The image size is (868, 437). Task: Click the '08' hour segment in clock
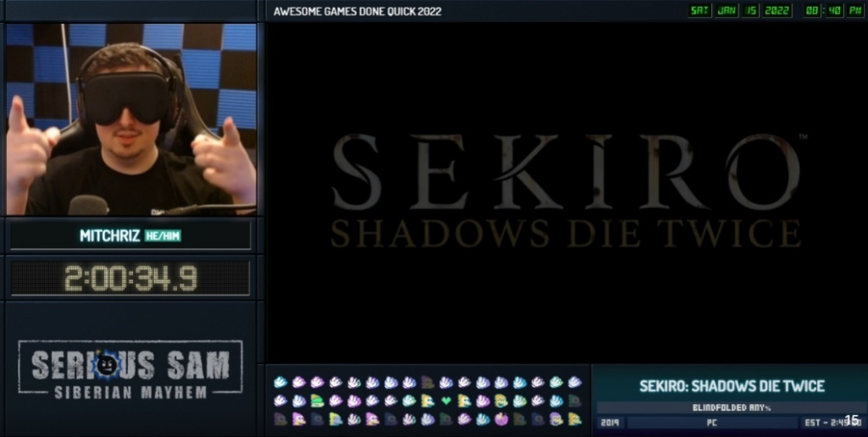(x=813, y=10)
